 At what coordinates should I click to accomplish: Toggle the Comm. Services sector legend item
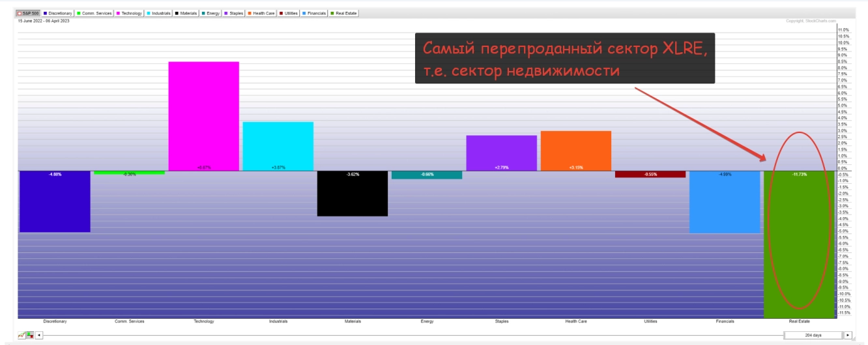pos(94,13)
